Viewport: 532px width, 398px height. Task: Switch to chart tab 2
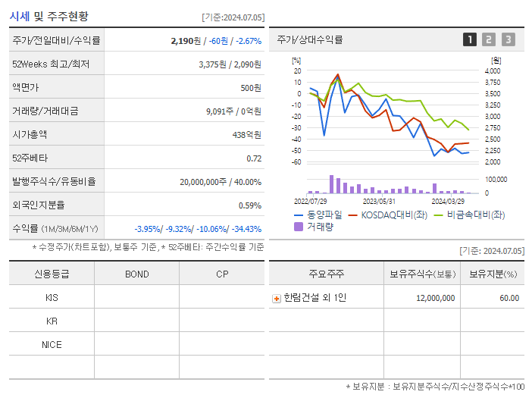tap(489, 39)
